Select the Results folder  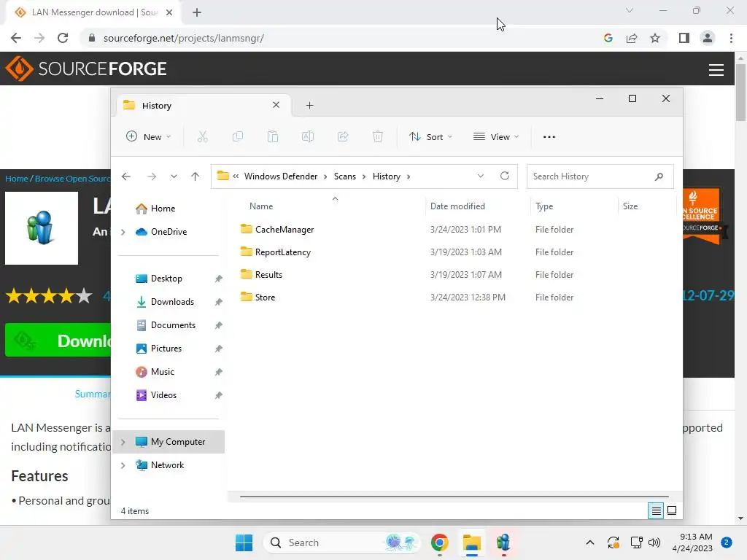268,275
